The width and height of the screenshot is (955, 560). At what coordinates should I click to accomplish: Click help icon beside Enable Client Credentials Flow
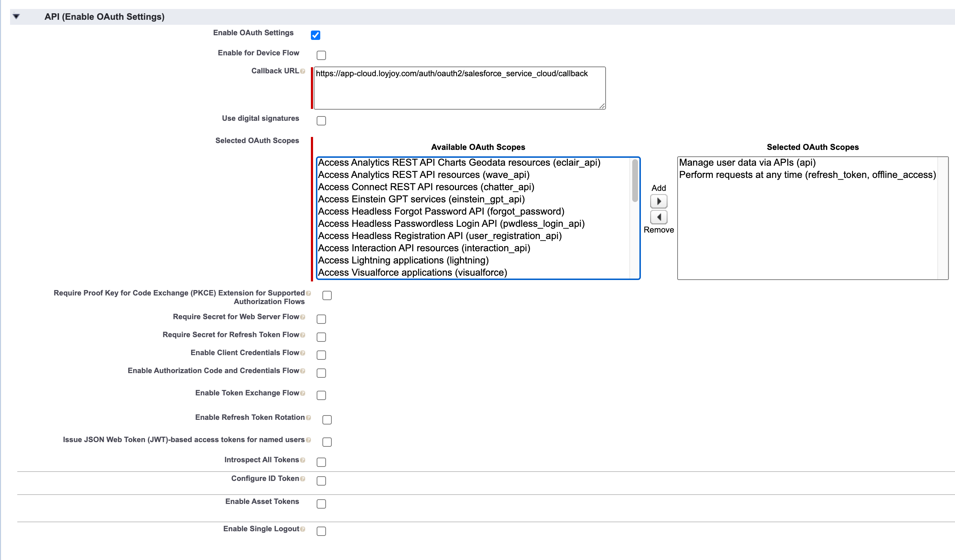point(302,353)
